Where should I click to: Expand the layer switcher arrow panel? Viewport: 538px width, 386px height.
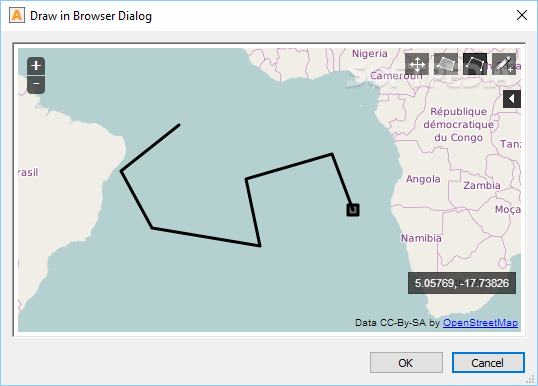click(x=512, y=99)
